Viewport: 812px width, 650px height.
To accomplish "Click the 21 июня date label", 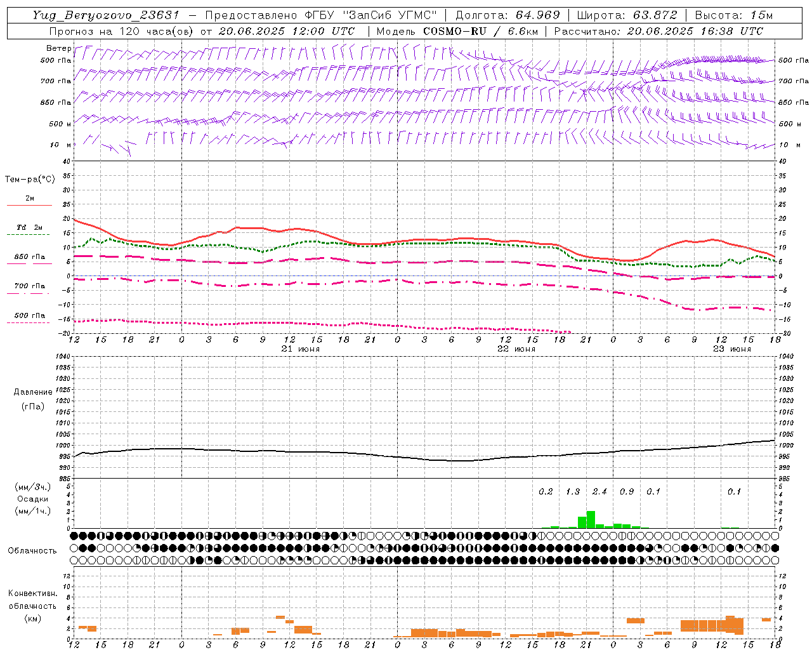I will coord(301,349).
